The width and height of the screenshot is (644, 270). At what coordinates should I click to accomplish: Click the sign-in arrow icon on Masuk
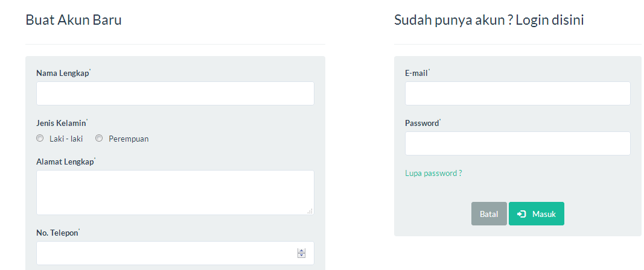pos(522,214)
